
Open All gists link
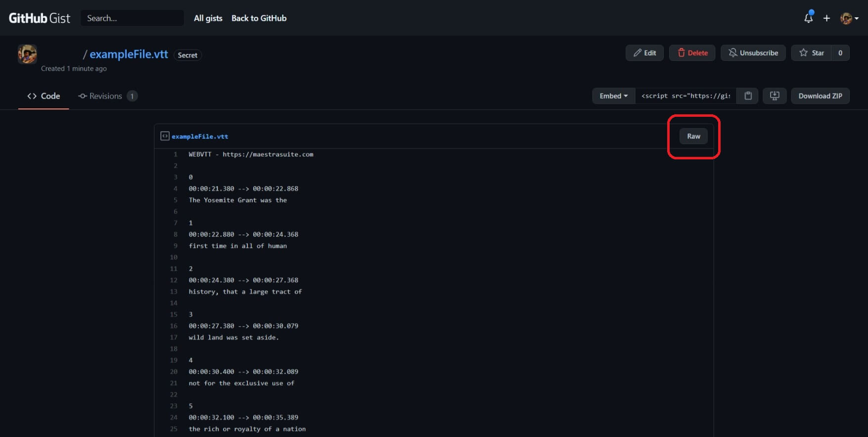click(208, 18)
